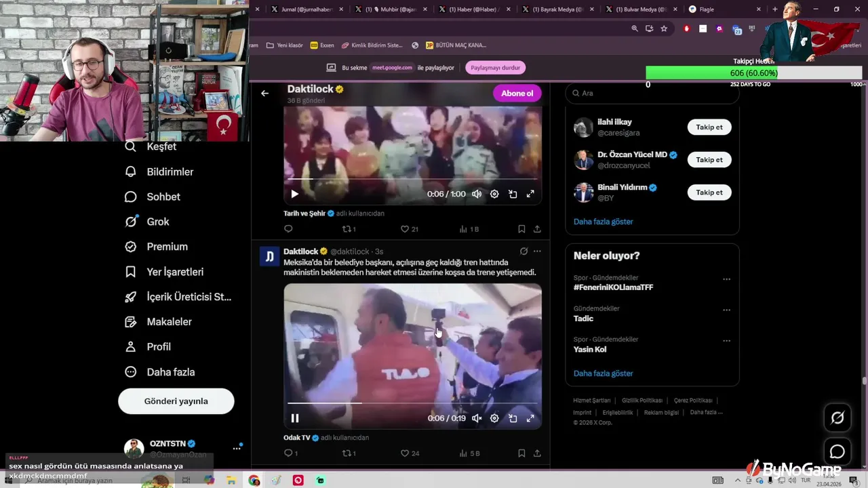Open Premium in the sidebar
This screenshot has width=868, height=488.
(157, 247)
